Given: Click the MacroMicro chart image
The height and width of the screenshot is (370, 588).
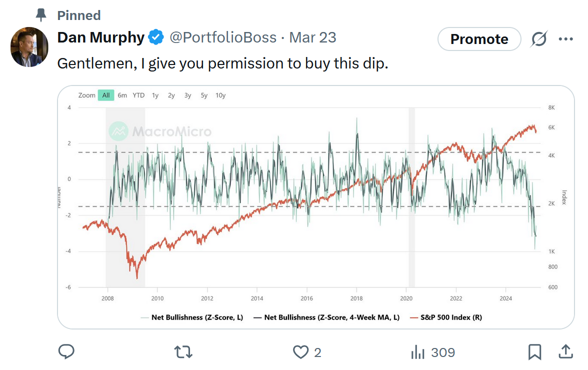Looking at the screenshot, I should pyautogui.click(x=316, y=200).
